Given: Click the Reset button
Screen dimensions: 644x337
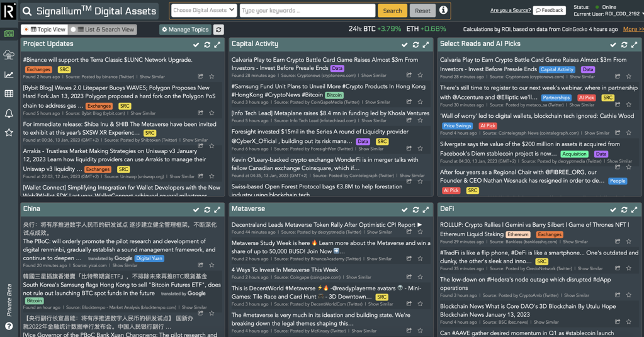Looking at the screenshot, I should pyautogui.click(x=422, y=11).
